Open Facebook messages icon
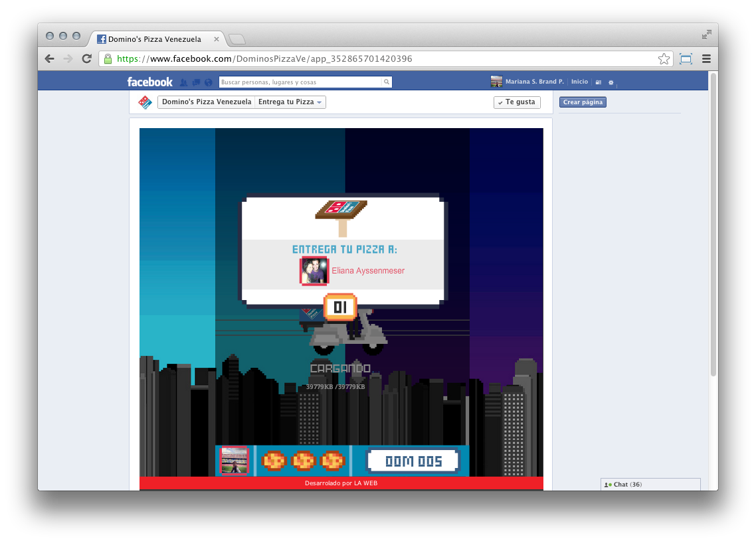Image resolution: width=756 pixels, height=543 pixels. (x=196, y=82)
